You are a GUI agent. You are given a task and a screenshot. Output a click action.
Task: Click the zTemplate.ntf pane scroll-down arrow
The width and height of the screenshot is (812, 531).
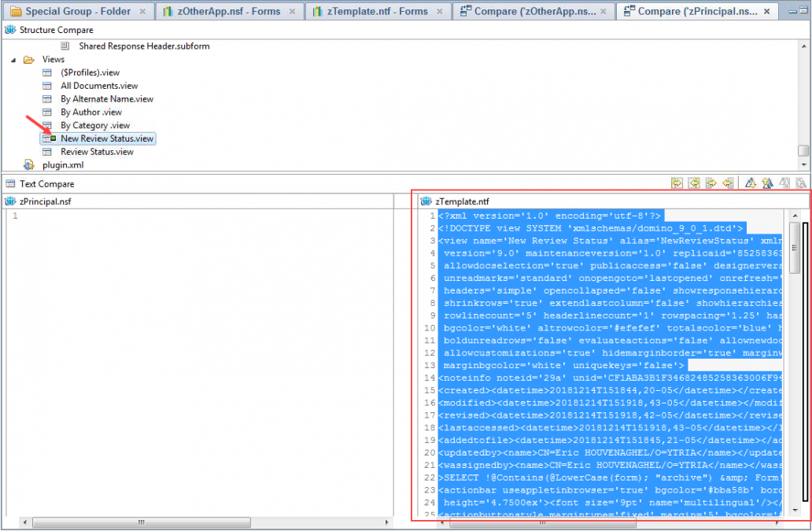click(x=795, y=511)
